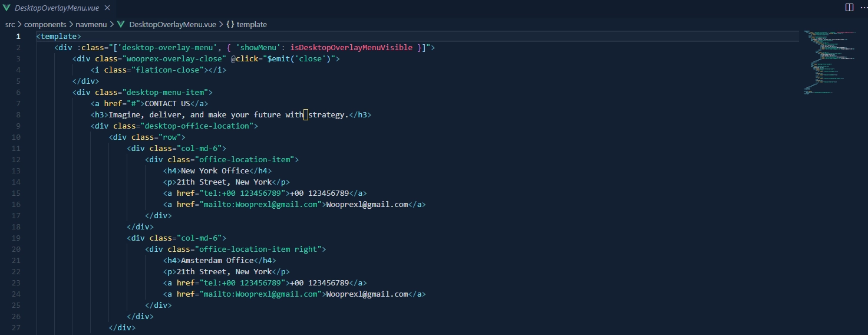Select the template symbol in breadcrumbs

(252, 24)
